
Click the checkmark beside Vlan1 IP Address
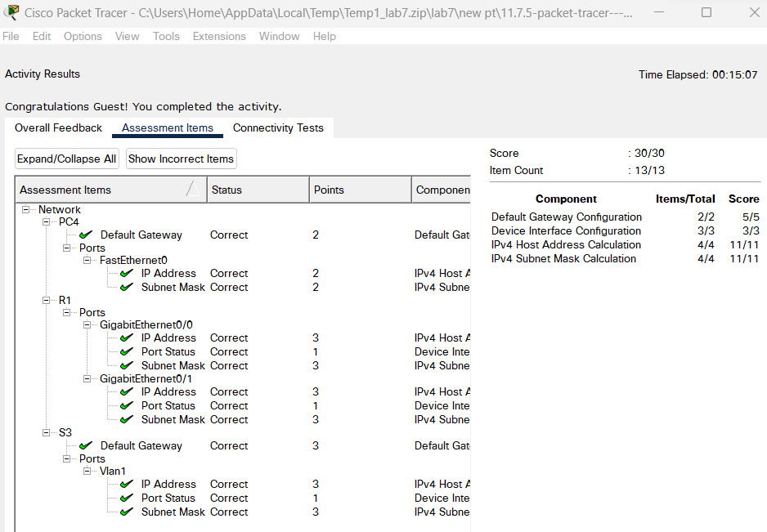pyautogui.click(x=127, y=484)
